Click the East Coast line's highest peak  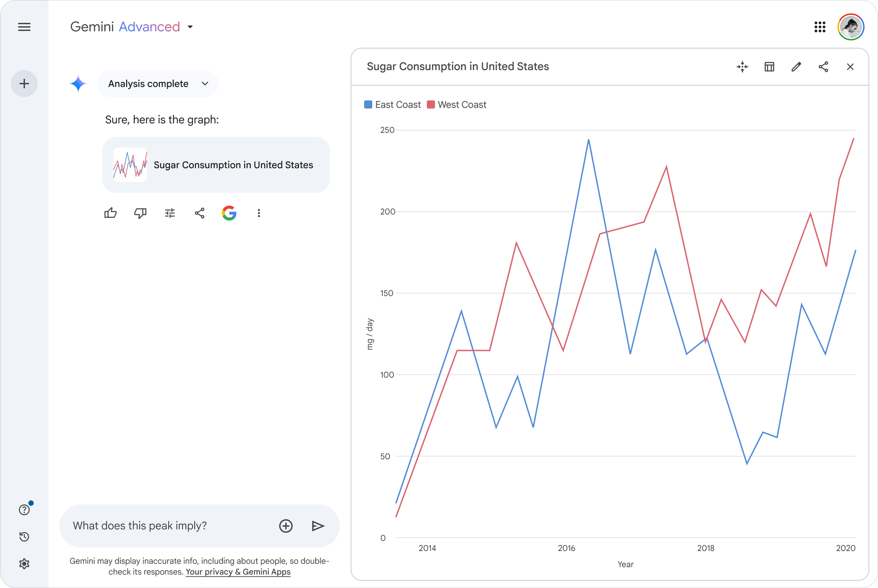[589, 140]
